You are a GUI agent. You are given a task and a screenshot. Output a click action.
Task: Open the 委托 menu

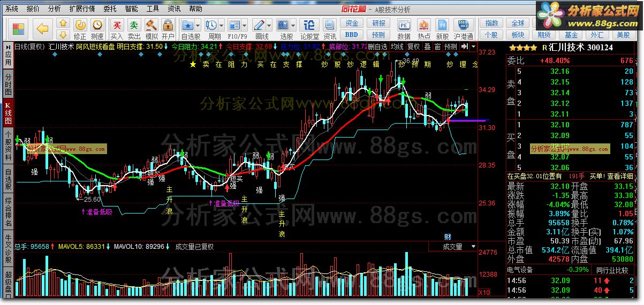[x=110, y=9]
